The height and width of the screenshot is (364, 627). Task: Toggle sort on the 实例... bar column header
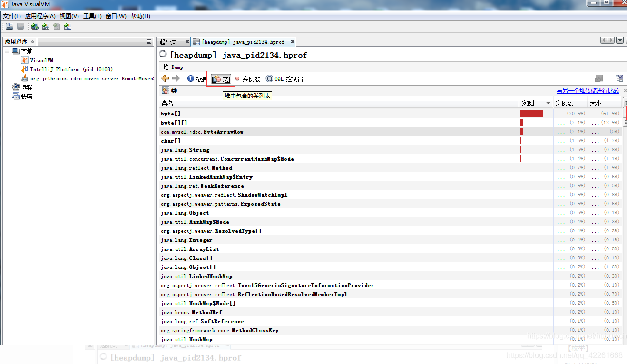[536, 103]
